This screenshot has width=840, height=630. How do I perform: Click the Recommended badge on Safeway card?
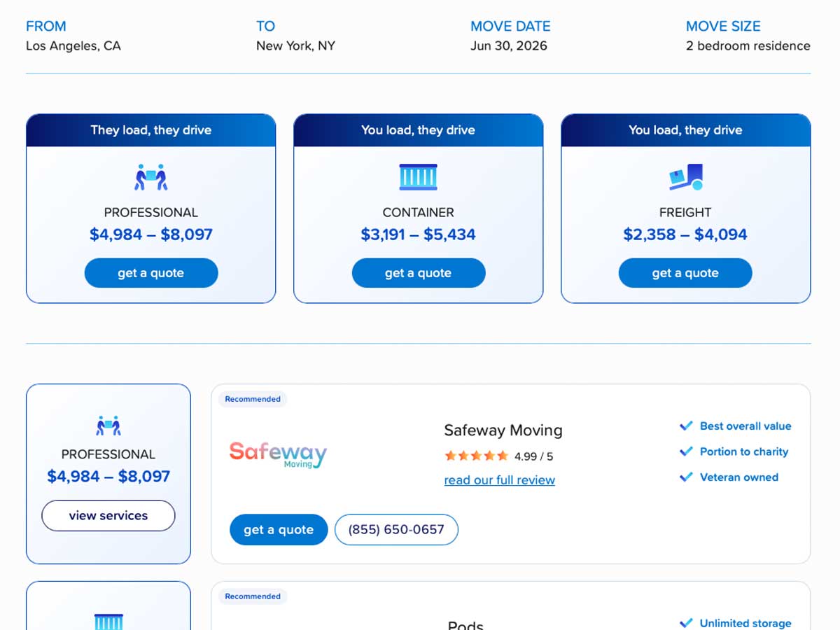253,399
